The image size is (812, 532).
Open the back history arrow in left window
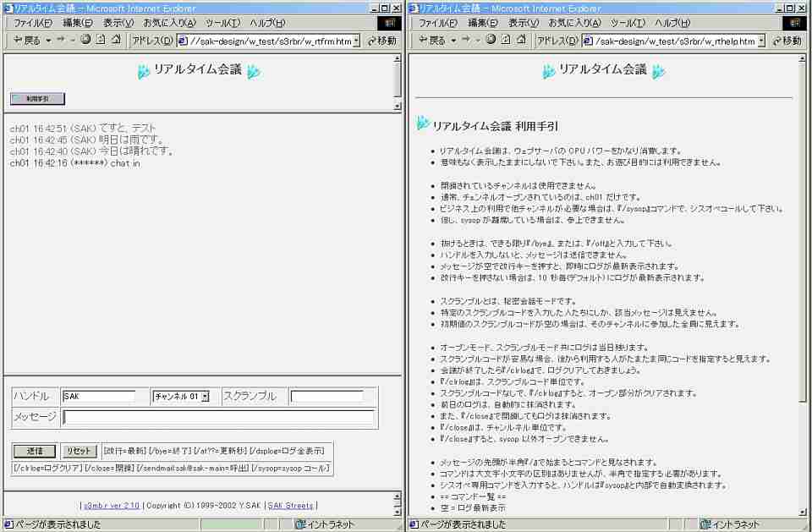(48, 41)
